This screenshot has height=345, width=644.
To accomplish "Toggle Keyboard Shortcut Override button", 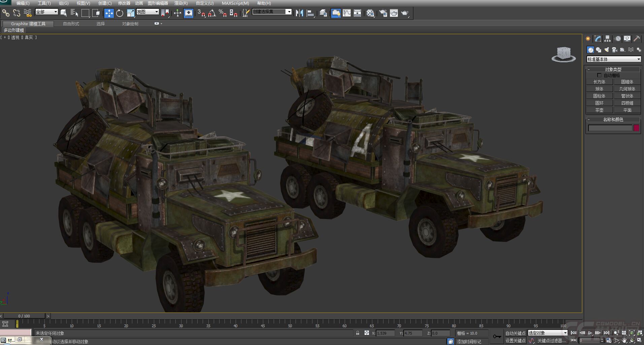I will point(189,13).
